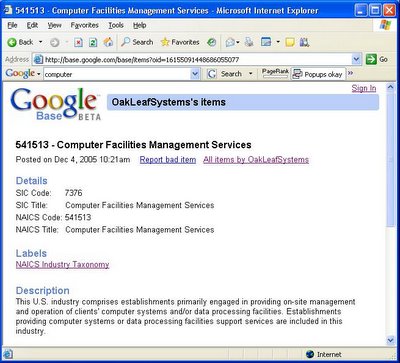The width and height of the screenshot is (400, 363).
Task: Click the Internet zone status indicator
Action: pyautogui.click(x=323, y=354)
